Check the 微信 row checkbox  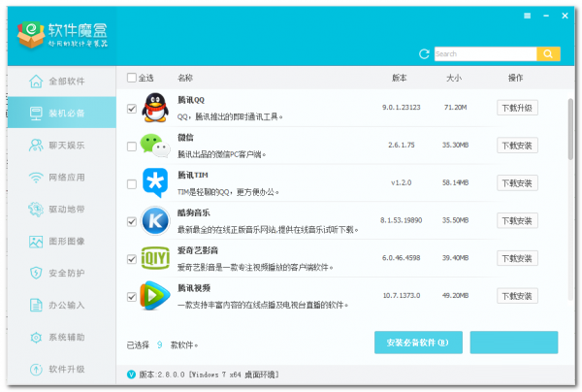[132, 146]
